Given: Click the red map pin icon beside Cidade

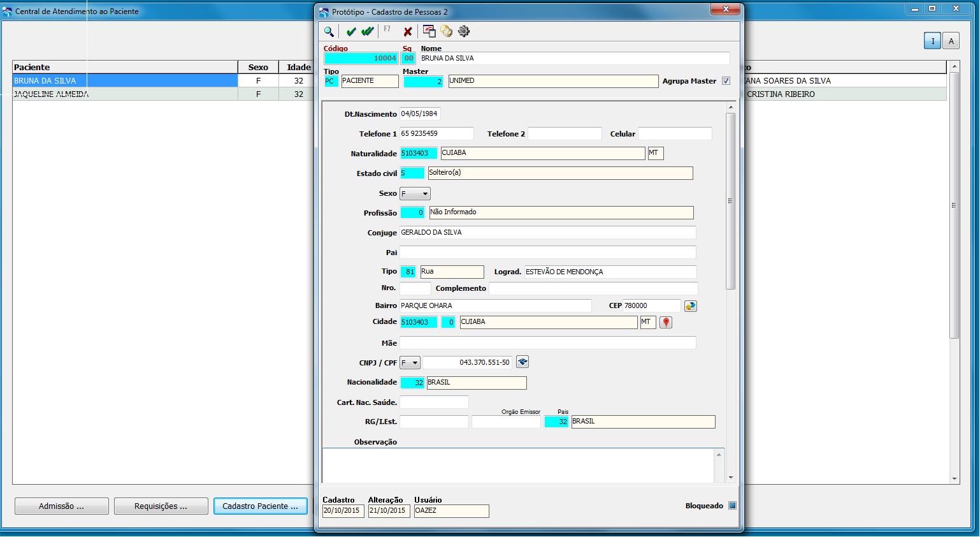Looking at the screenshot, I should pos(666,323).
